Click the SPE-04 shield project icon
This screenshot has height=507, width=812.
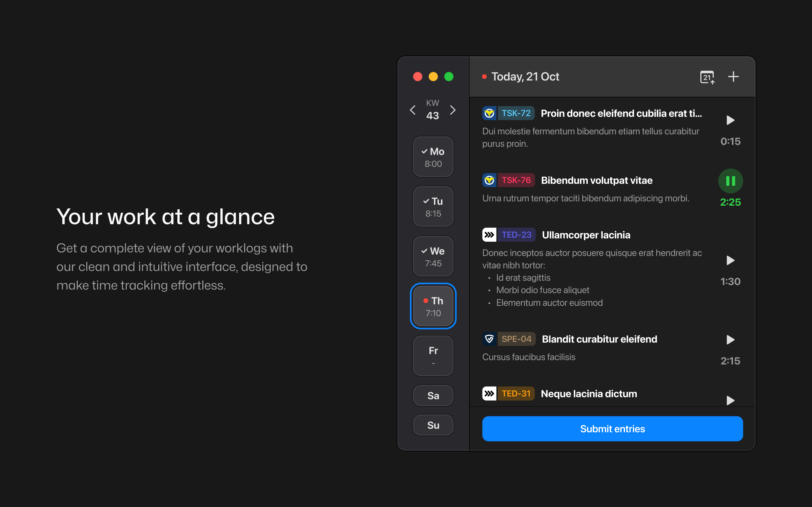pyautogui.click(x=489, y=339)
